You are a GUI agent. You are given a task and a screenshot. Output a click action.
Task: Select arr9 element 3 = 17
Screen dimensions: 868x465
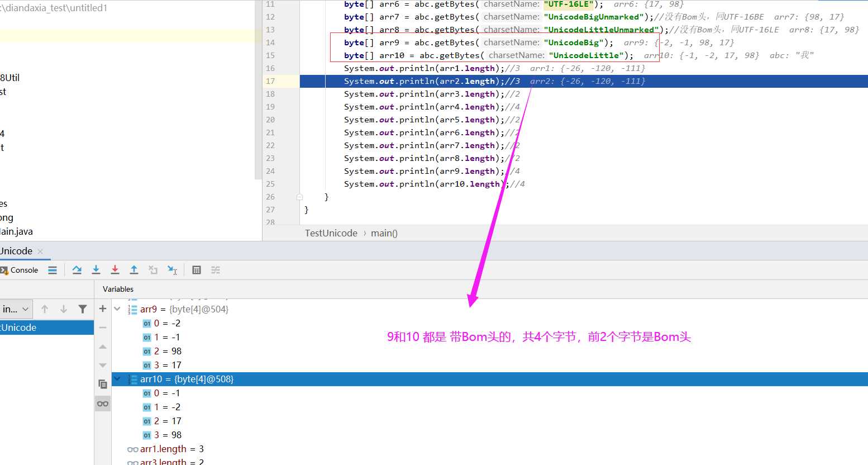pos(168,365)
